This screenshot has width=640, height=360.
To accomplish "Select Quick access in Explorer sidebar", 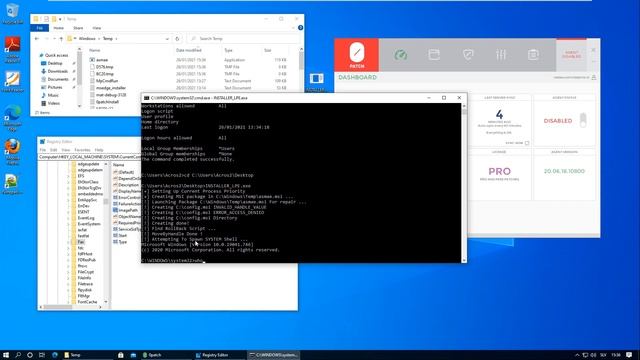I will [x=56, y=55].
